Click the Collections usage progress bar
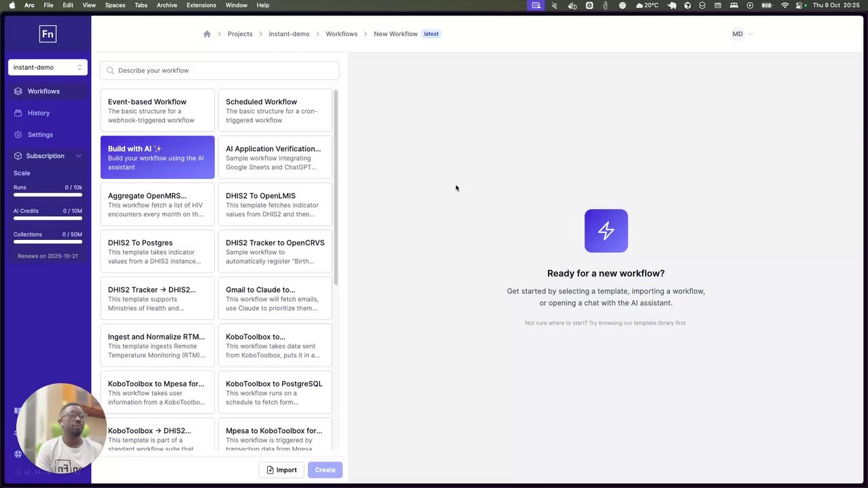The height and width of the screenshot is (488, 868). (47, 242)
